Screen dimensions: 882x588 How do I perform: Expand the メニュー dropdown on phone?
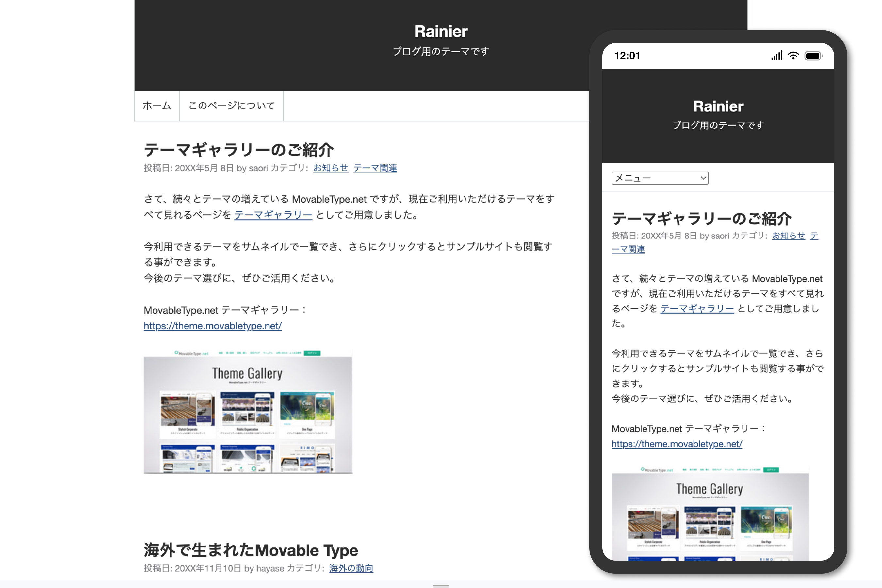point(660,178)
